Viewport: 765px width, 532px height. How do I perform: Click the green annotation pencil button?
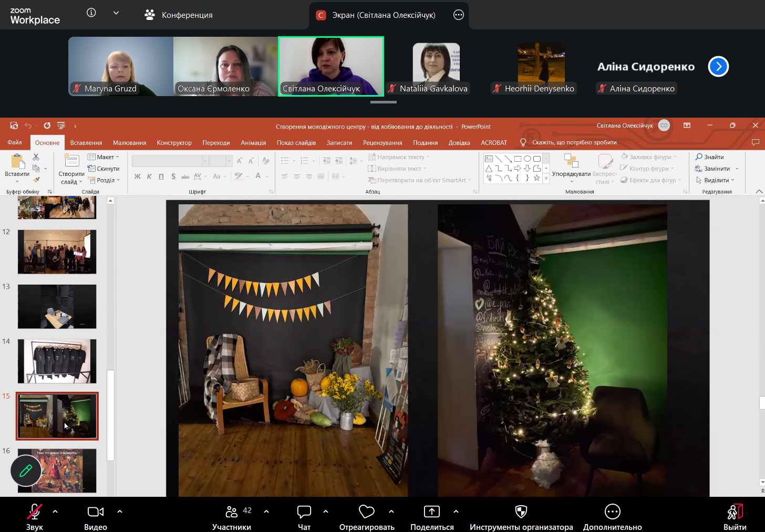[26, 471]
